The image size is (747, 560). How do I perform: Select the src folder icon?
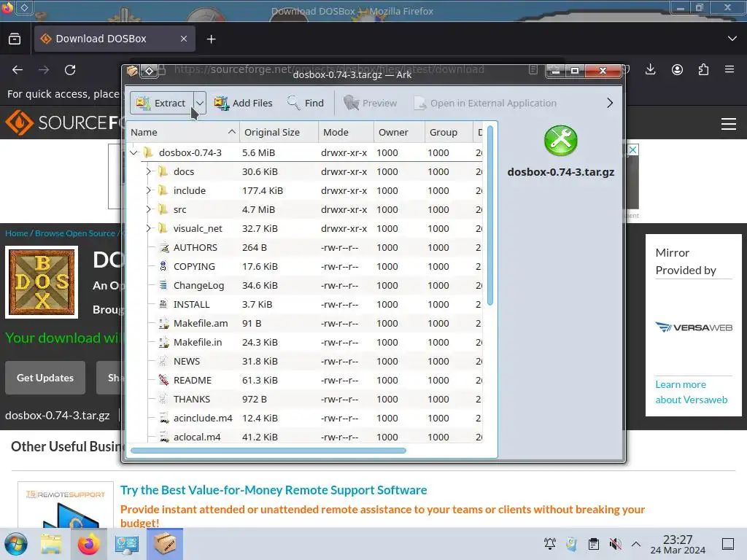click(x=163, y=209)
